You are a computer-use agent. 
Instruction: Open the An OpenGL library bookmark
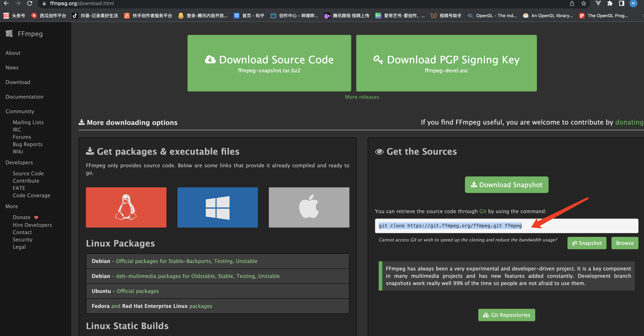(x=548, y=16)
